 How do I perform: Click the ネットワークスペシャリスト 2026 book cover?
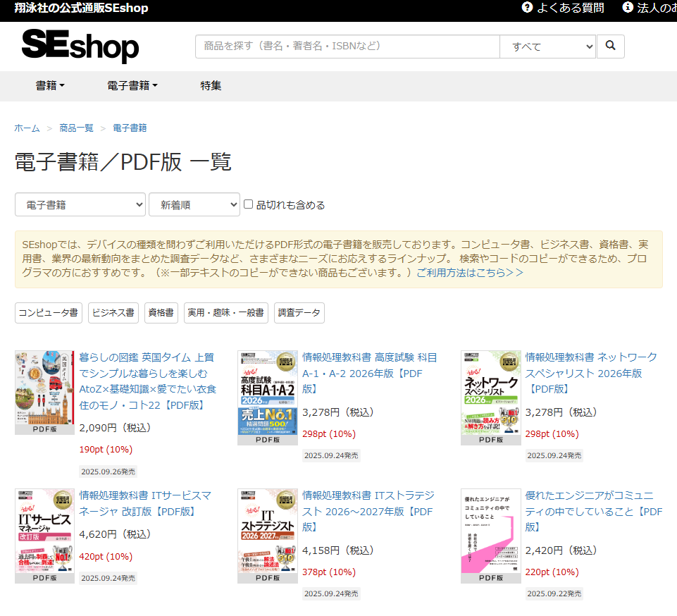tap(491, 398)
